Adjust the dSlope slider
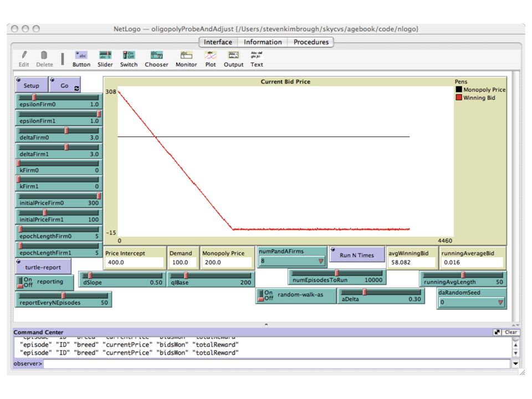Viewport: 532px width, 399px height. click(x=122, y=279)
